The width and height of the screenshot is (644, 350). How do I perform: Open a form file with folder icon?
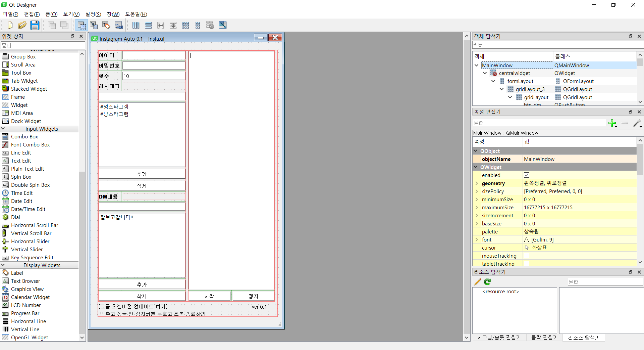[x=22, y=25]
